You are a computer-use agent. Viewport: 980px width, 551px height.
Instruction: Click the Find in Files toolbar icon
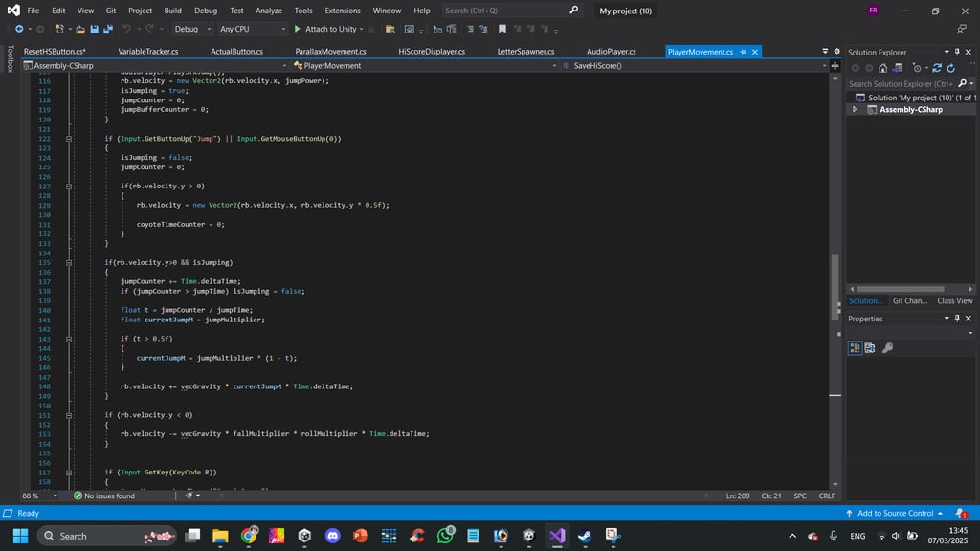[x=390, y=29]
